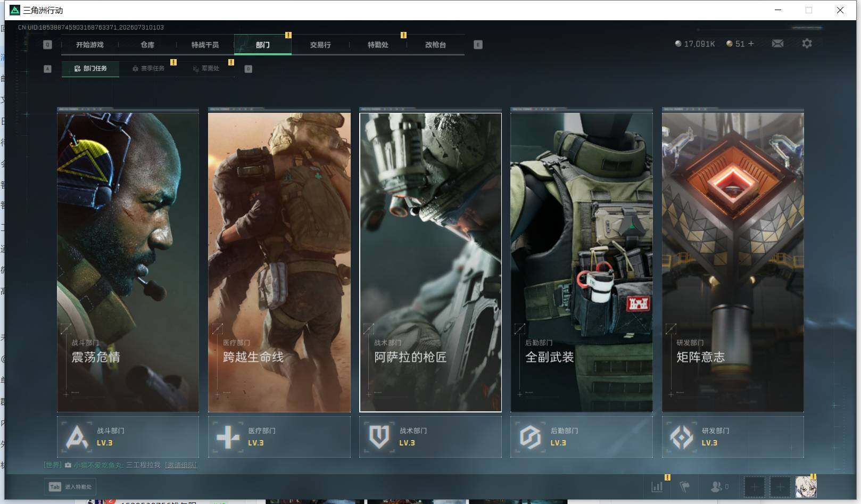Open the bar chart stats icon

657,486
